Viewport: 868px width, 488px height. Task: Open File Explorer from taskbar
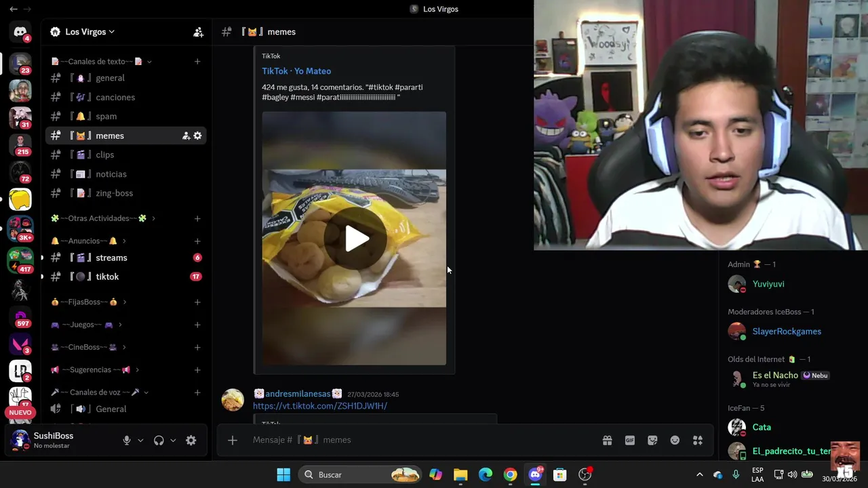click(x=460, y=474)
